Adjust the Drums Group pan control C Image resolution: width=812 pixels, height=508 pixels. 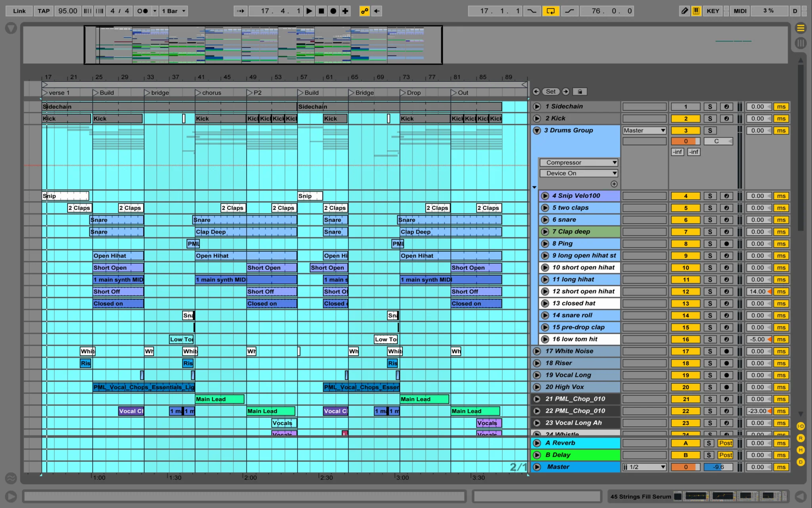pyautogui.click(x=718, y=141)
